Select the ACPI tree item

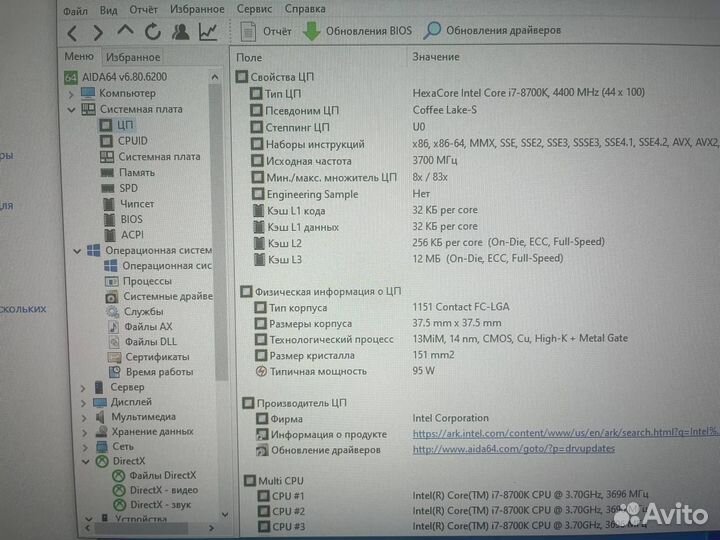(124, 235)
